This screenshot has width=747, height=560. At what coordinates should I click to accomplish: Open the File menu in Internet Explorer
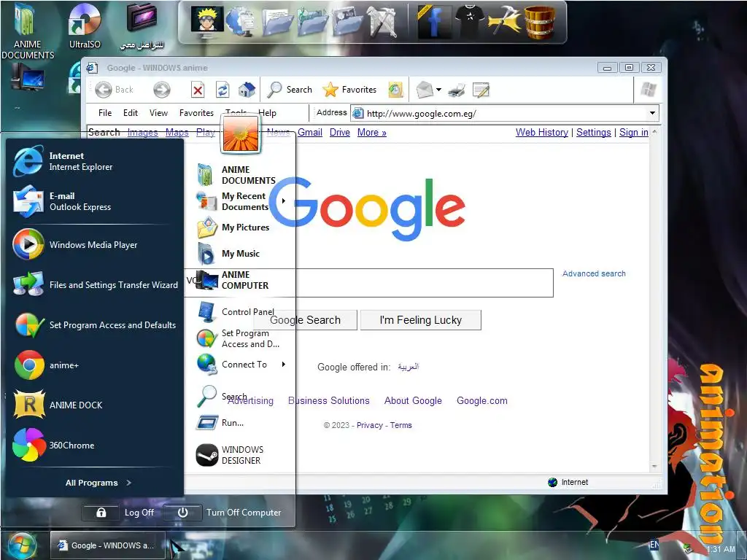[x=105, y=113]
